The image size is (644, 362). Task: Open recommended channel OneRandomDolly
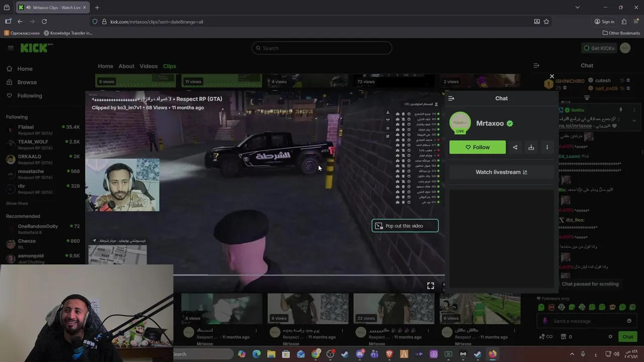point(43,229)
